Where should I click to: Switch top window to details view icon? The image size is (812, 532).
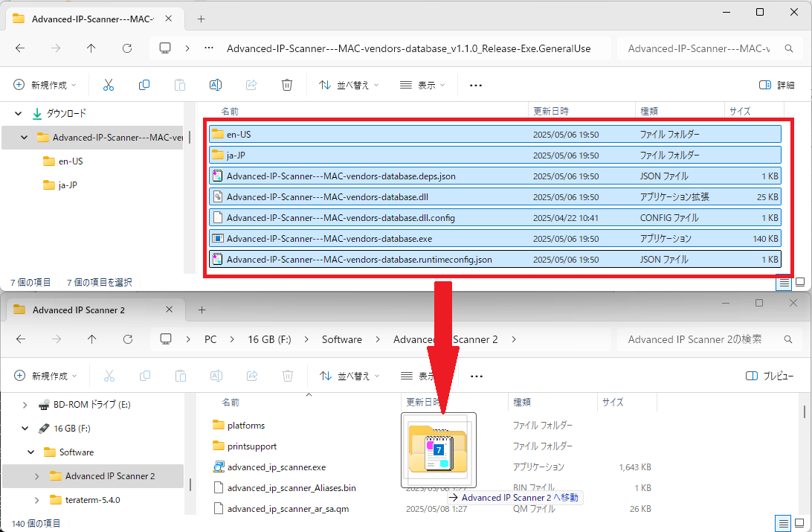coord(784,283)
